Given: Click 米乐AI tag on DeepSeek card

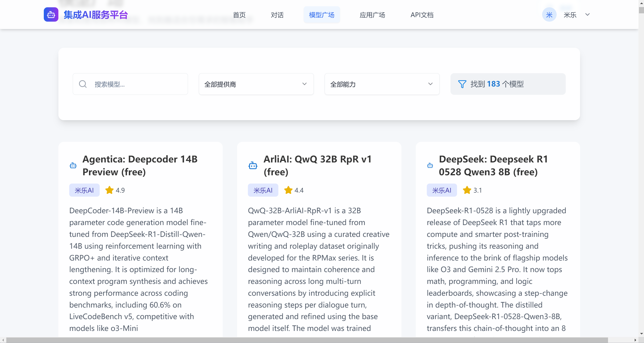Looking at the screenshot, I should click(x=442, y=190).
